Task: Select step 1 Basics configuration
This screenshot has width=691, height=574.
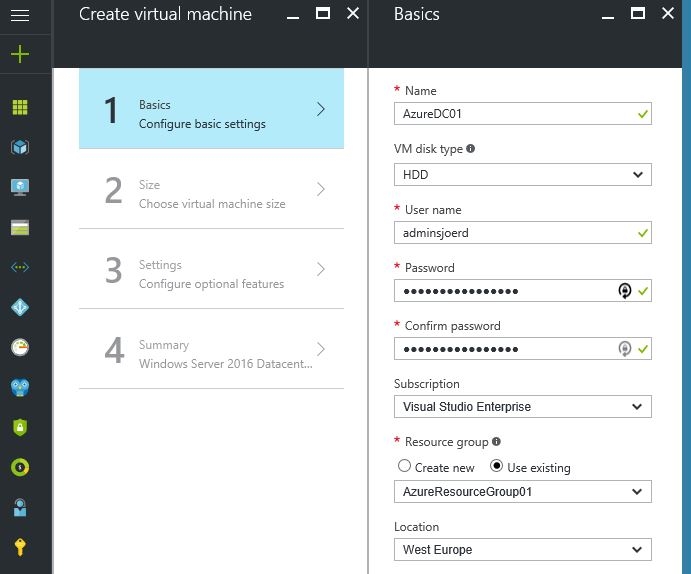Action: point(211,109)
